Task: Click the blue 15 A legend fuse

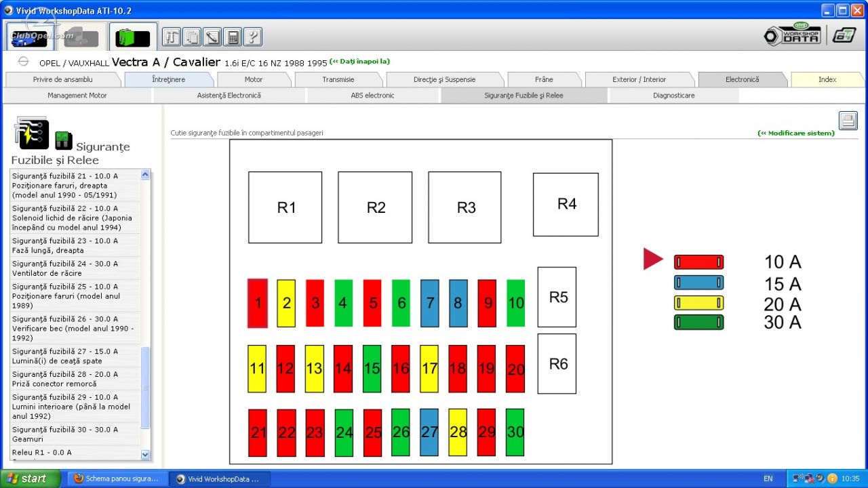Action: pyautogui.click(x=698, y=283)
